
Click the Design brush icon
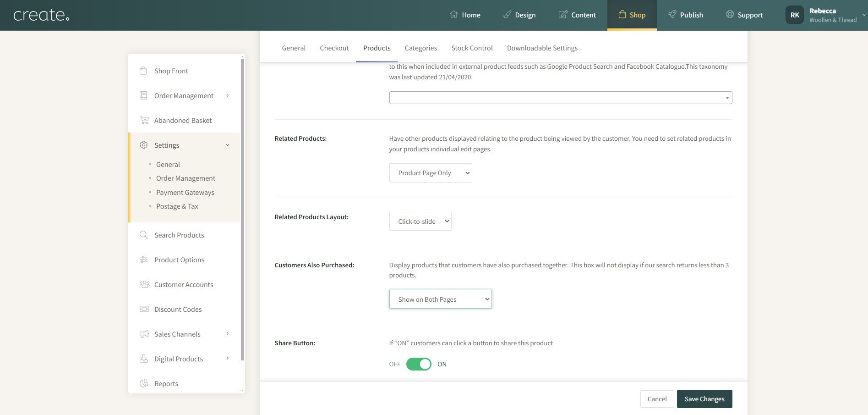507,14
